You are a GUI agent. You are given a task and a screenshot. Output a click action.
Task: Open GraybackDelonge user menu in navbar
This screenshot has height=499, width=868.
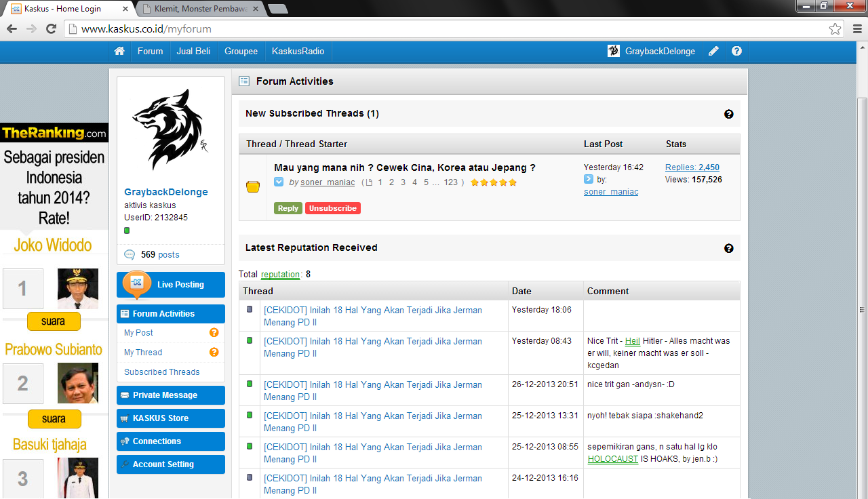(x=660, y=51)
